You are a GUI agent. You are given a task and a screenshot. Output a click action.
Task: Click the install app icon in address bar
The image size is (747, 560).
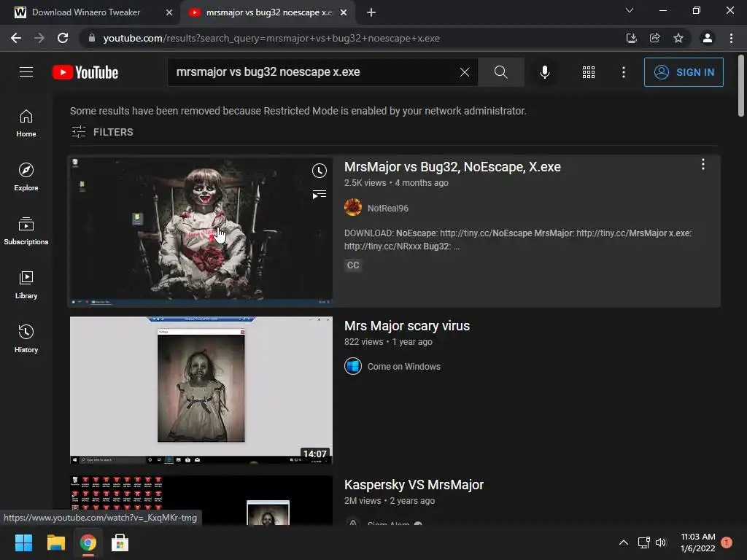click(x=631, y=38)
